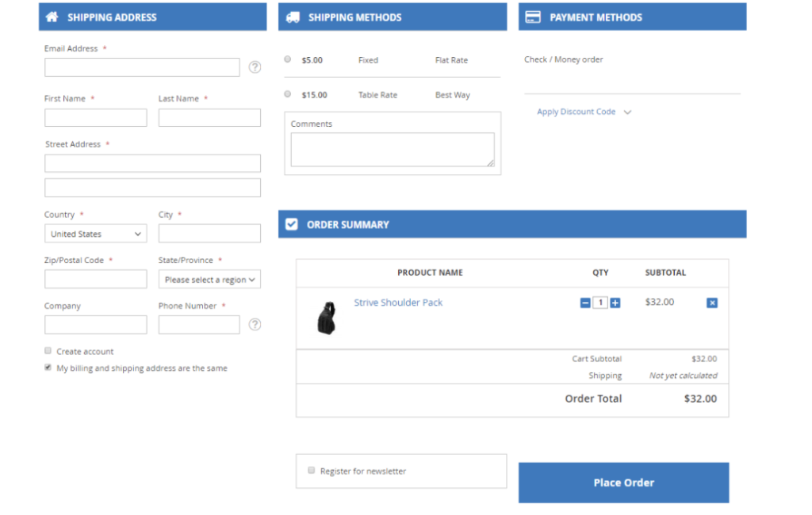Click inside the Comments text area

392,149
